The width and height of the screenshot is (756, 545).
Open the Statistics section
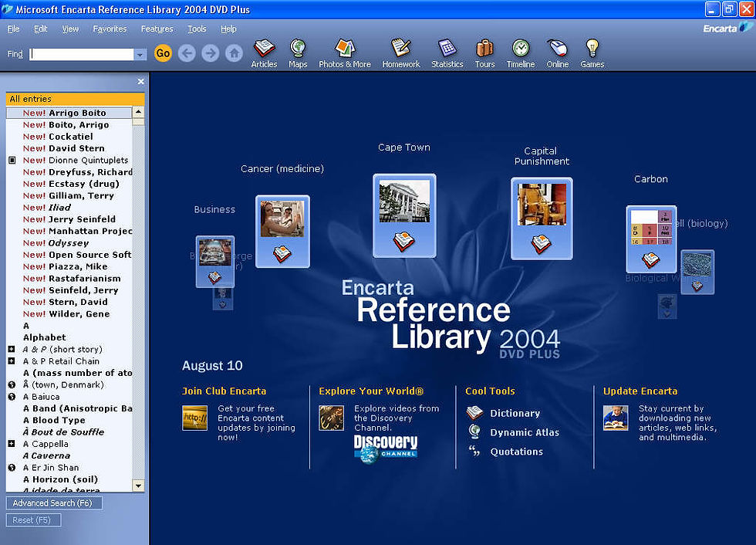click(x=447, y=53)
